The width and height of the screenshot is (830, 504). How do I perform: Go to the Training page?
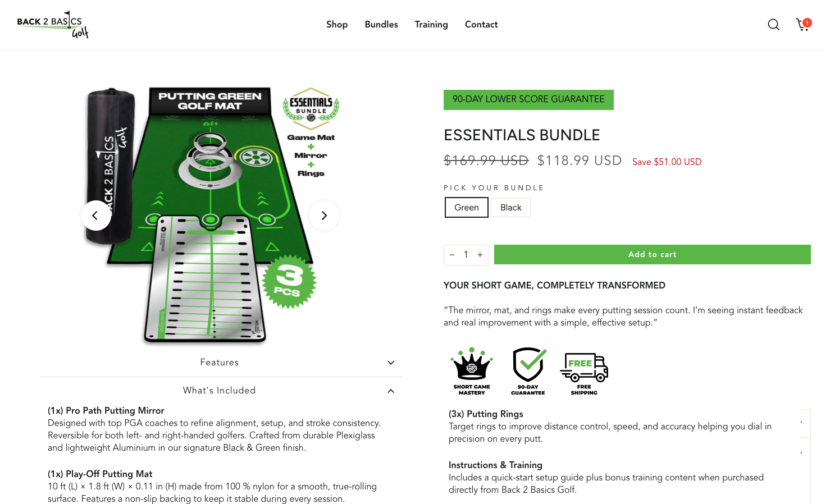coord(431,25)
